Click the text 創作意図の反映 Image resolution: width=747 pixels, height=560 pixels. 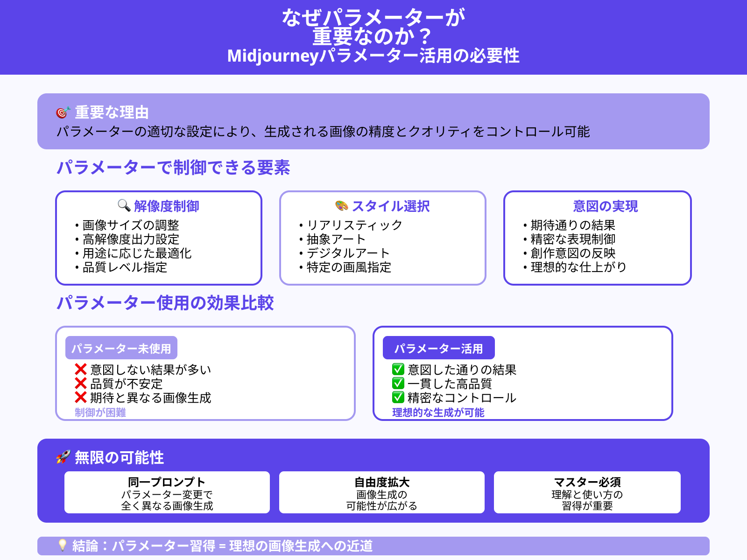tap(573, 253)
